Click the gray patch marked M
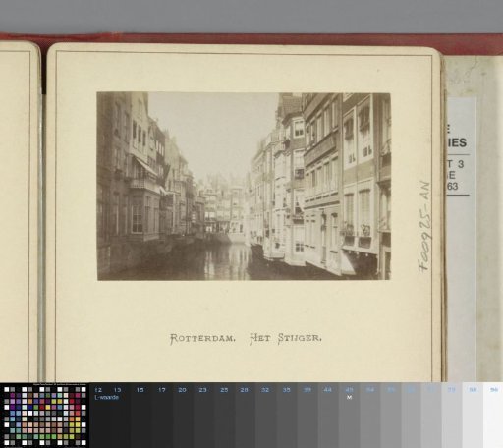Viewport: 503px width, 448px height. pos(349,415)
